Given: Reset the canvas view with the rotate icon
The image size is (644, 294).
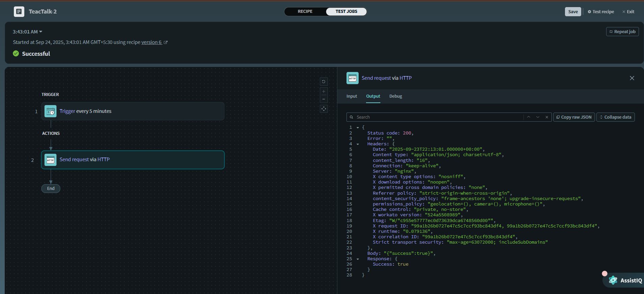Looking at the screenshot, I should point(324,81).
